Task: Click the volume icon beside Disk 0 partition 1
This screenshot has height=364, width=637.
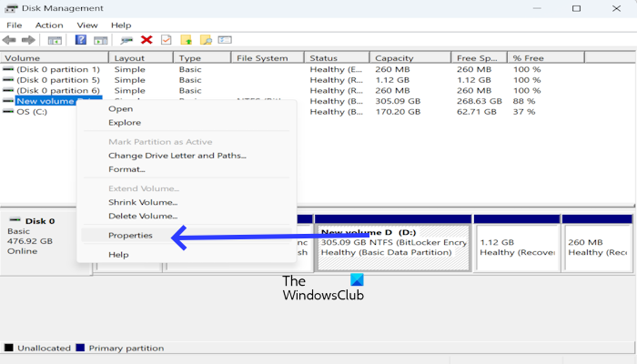Action: pyautogui.click(x=8, y=69)
